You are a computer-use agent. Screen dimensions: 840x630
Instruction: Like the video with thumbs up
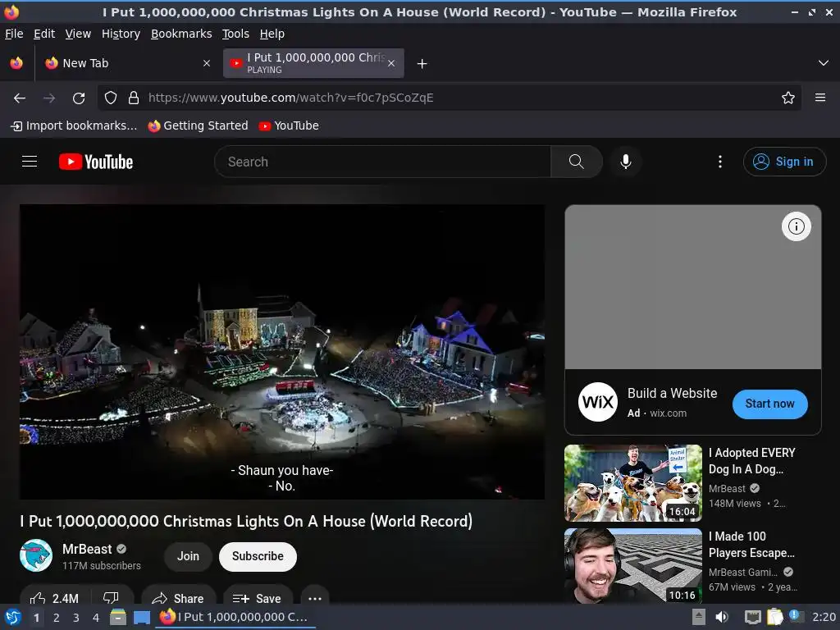tap(55, 597)
